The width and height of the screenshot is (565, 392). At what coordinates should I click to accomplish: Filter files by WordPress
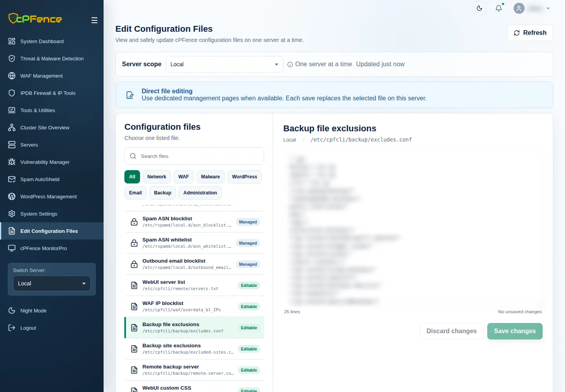pos(244,177)
